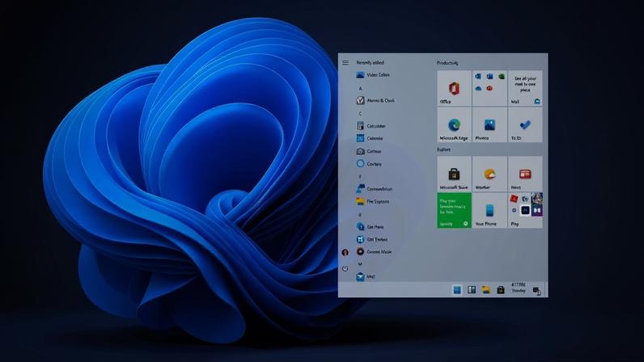The width and height of the screenshot is (644, 362).
Task: Launch Groove Music from the app list
Action: [x=374, y=251]
